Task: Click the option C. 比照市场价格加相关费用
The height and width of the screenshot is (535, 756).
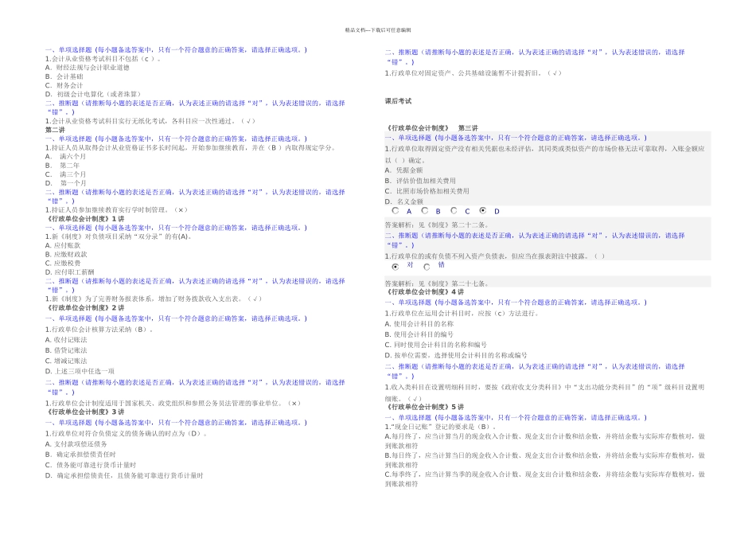Action: [x=427, y=191]
